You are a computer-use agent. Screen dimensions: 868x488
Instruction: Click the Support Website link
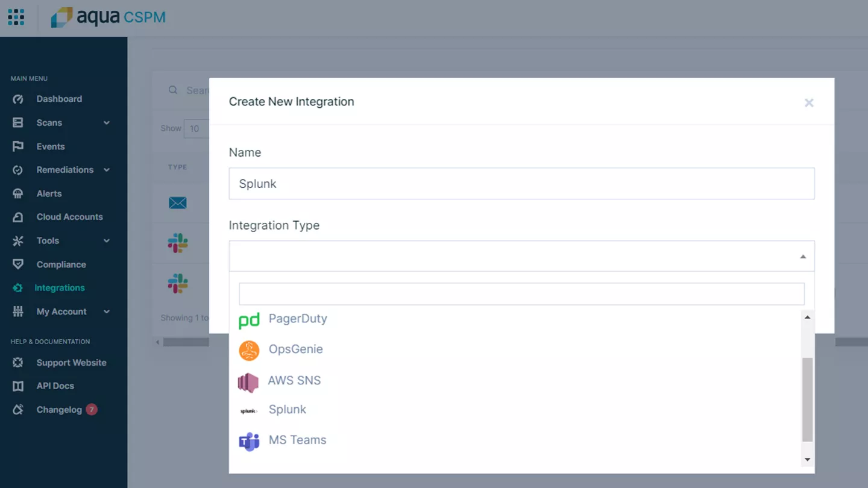pyautogui.click(x=71, y=362)
